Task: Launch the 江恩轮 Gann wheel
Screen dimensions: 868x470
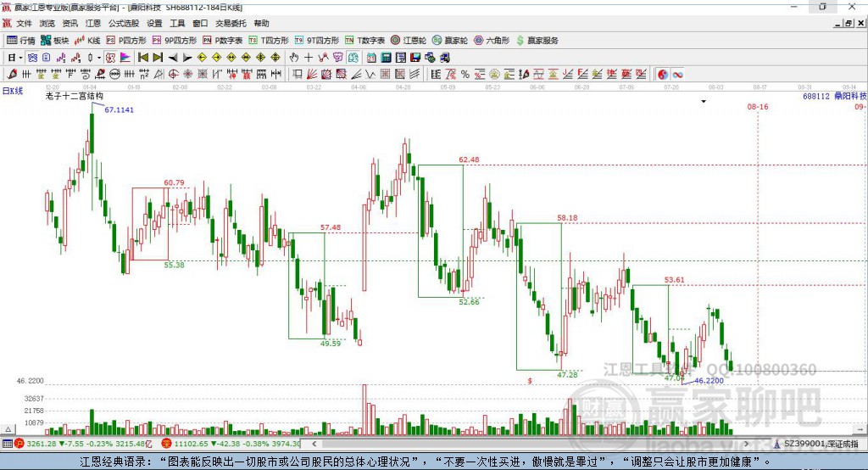Action: [x=409, y=41]
